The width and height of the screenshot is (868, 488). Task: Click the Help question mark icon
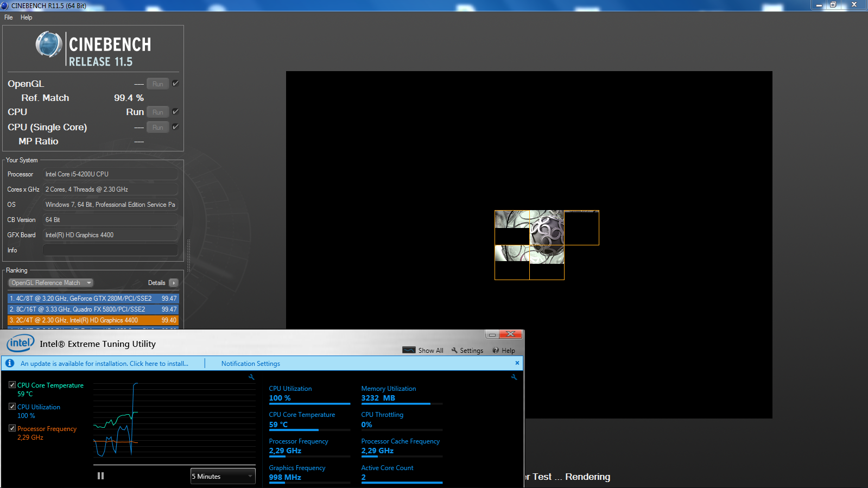click(x=496, y=350)
